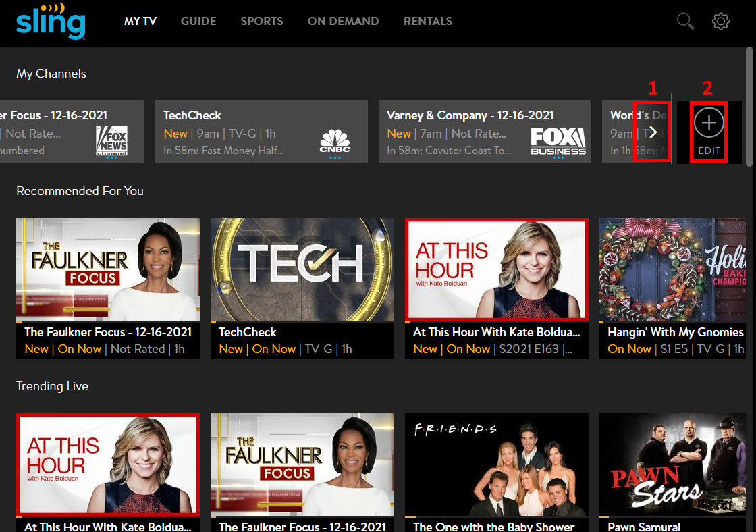Select The Faulkner Focus recommended thumbnail

tap(108, 269)
